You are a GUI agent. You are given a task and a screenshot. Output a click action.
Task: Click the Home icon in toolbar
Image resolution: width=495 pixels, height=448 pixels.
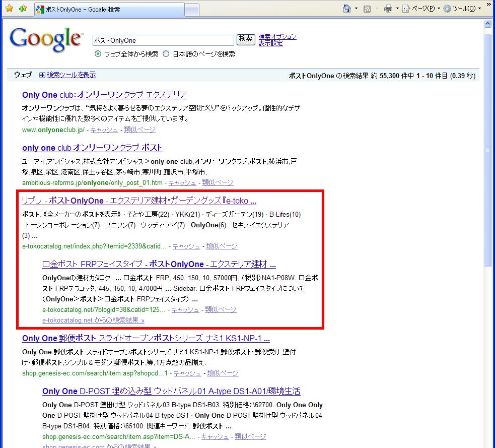pyautogui.click(x=347, y=9)
